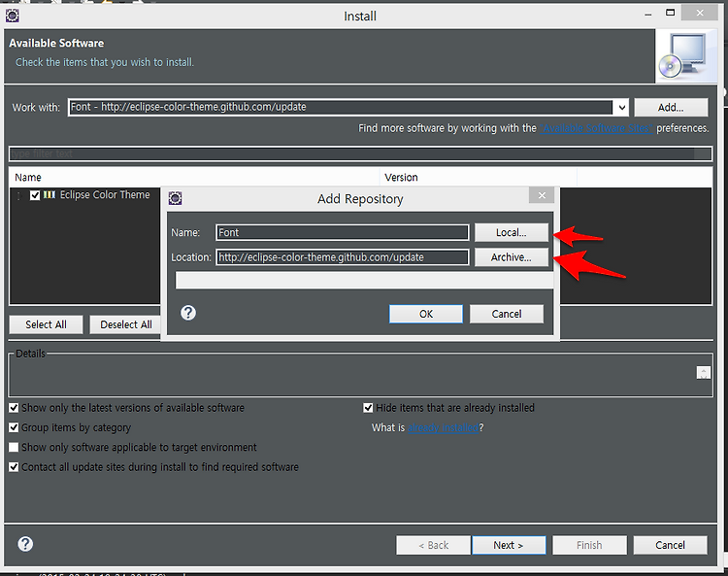Viewport: 728px width, 576px height.
Task: Click the Eclipse Color Theme category icon
Action: (50, 194)
